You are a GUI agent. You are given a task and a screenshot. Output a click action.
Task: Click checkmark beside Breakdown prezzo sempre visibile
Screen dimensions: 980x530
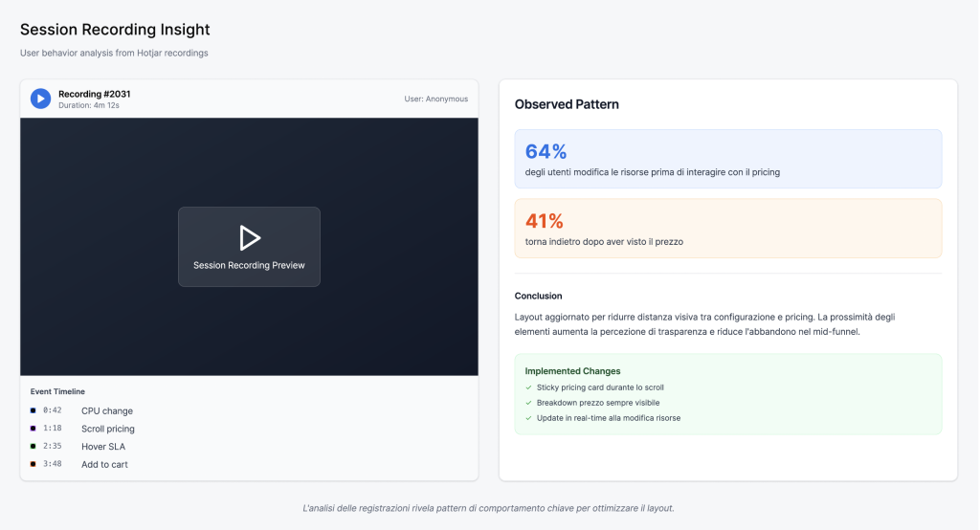pyautogui.click(x=528, y=403)
